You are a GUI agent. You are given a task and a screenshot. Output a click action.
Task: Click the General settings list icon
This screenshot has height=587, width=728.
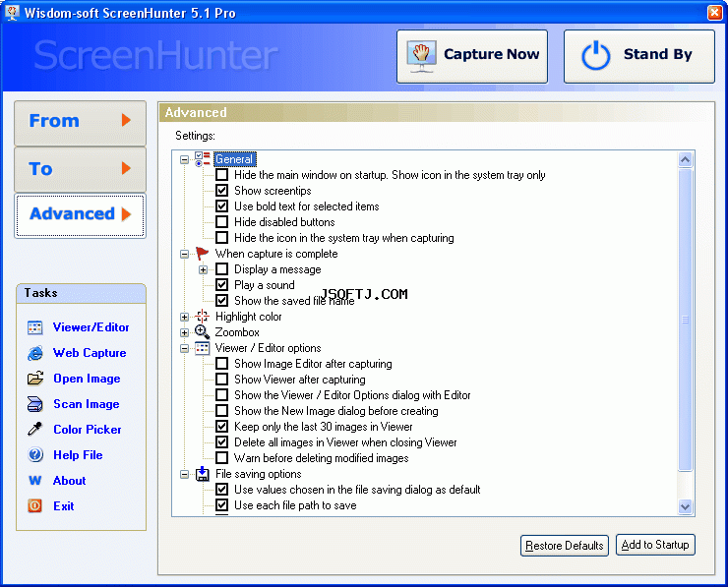[x=203, y=159]
